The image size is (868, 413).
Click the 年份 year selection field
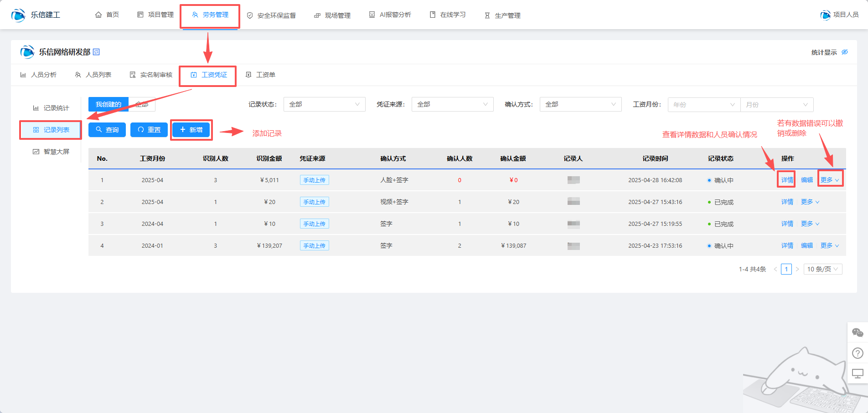point(703,105)
